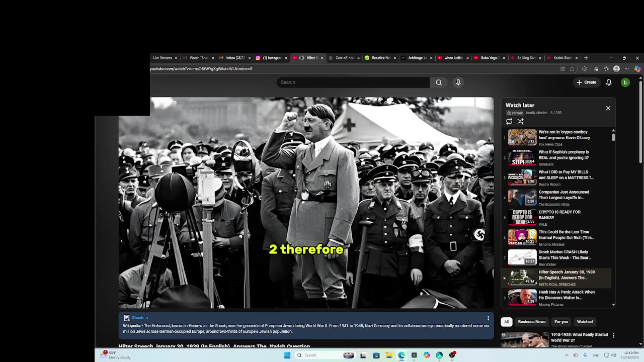Focus the YouTube search field
The image size is (644, 362).
coord(354,82)
